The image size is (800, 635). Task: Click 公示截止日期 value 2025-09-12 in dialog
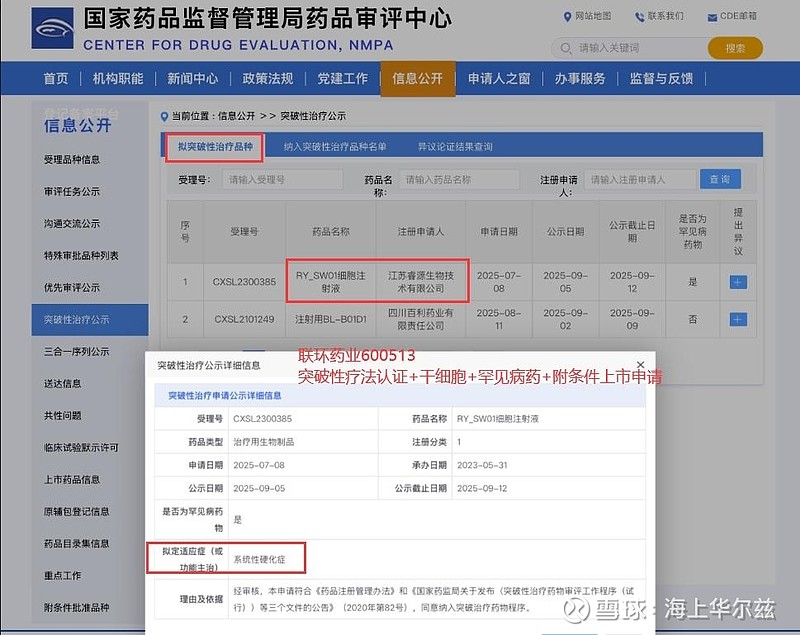(482, 489)
